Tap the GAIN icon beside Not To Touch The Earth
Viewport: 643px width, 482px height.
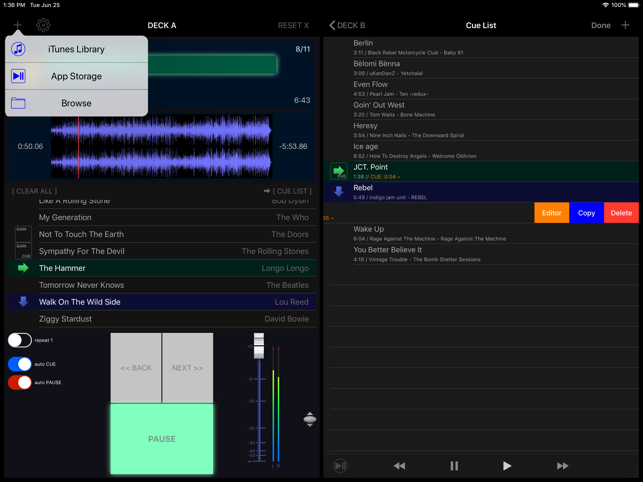point(23,233)
